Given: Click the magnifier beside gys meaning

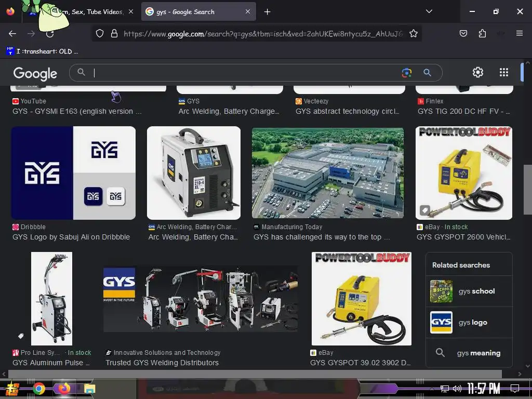Looking at the screenshot, I should click(x=440, y=353).
